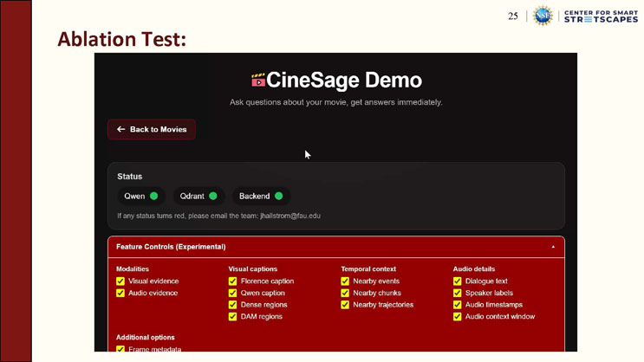644x362 pixels.
Task: Click the NSF logo in the slide header
Action: click(543, 16)
